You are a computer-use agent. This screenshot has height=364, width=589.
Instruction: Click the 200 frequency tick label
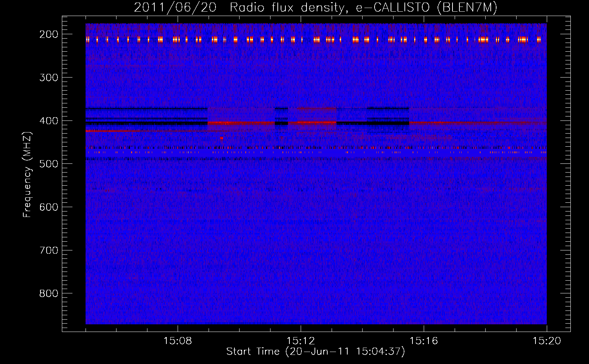48,34
